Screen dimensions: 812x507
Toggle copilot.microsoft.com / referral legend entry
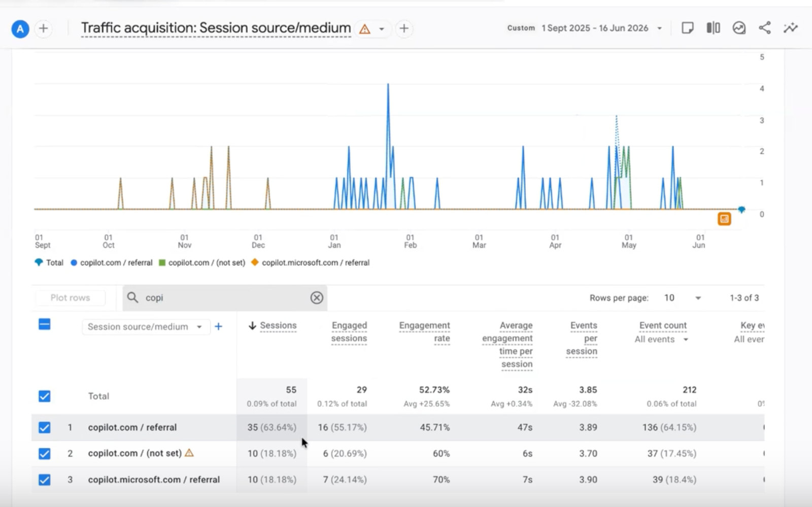[310, 262]
